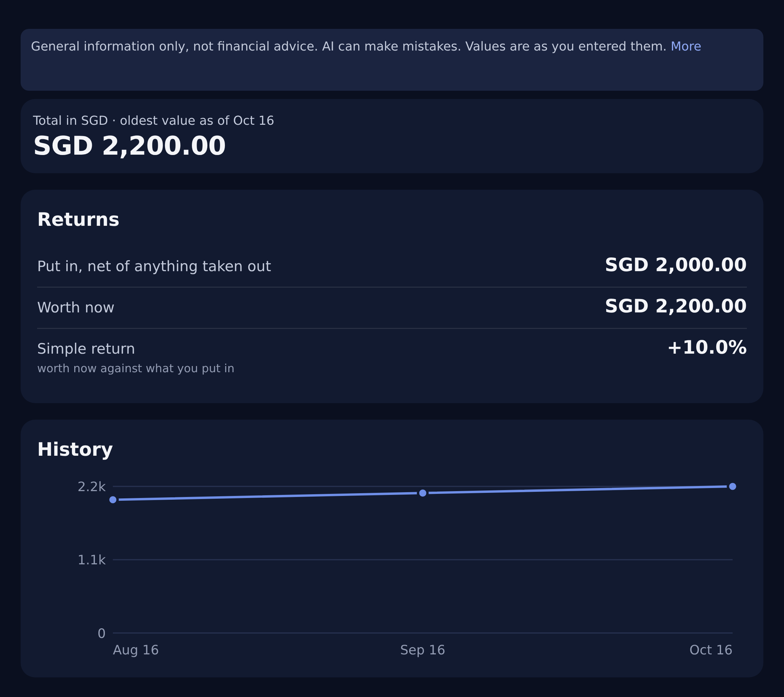Image resolution: width=784 pixels, height=697 pixels.
Task: Click the 'SGD 2,000.00' put-in value
Action: pyautogui.click(x=675, y=265)
